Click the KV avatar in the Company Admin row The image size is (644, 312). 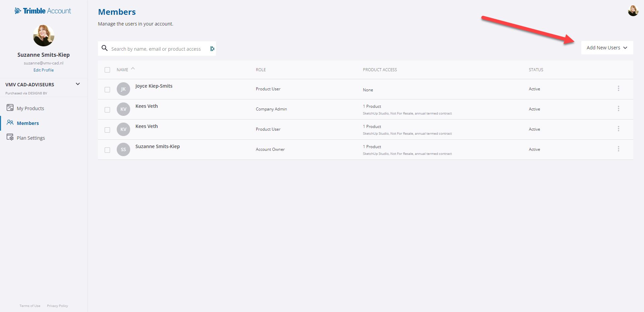123,109
